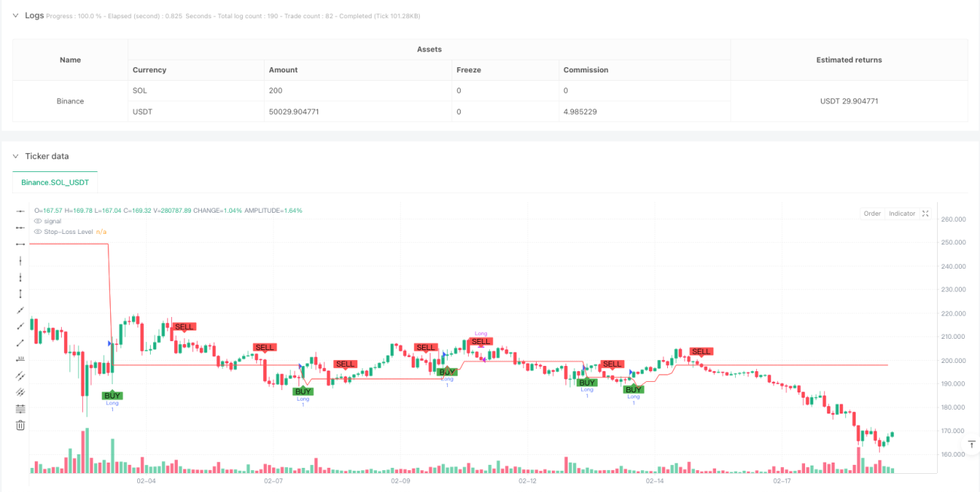This screenshot has height=492, width=980.
Task: Hide the signal indicator via eye icon
Action: coord(38,221)
